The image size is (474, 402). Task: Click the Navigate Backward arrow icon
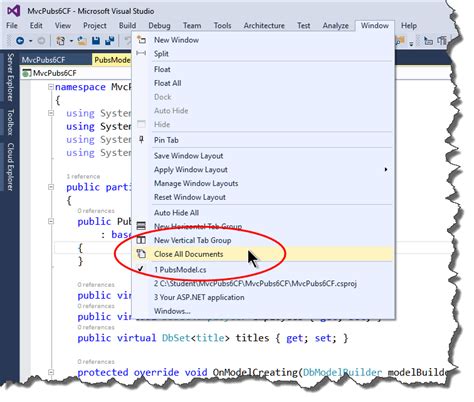20,41
